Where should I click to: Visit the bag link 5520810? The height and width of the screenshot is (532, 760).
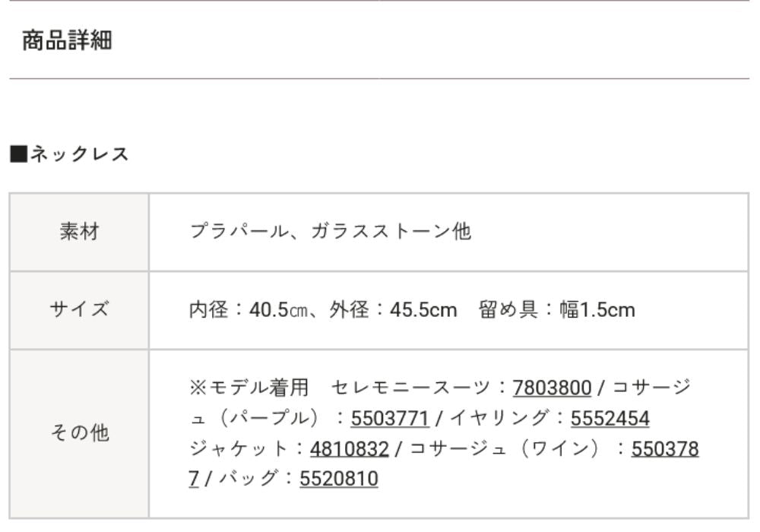pos(339,478)
